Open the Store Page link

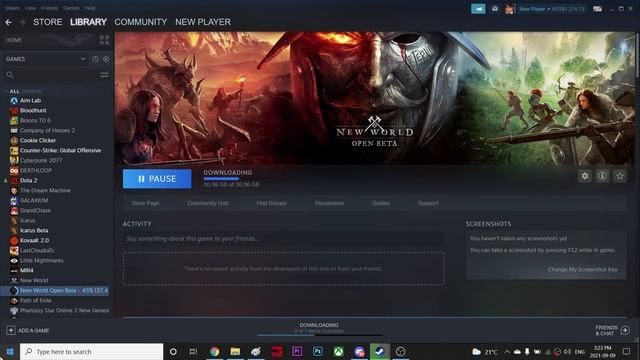pyautogui.click(x=145, y=203)
